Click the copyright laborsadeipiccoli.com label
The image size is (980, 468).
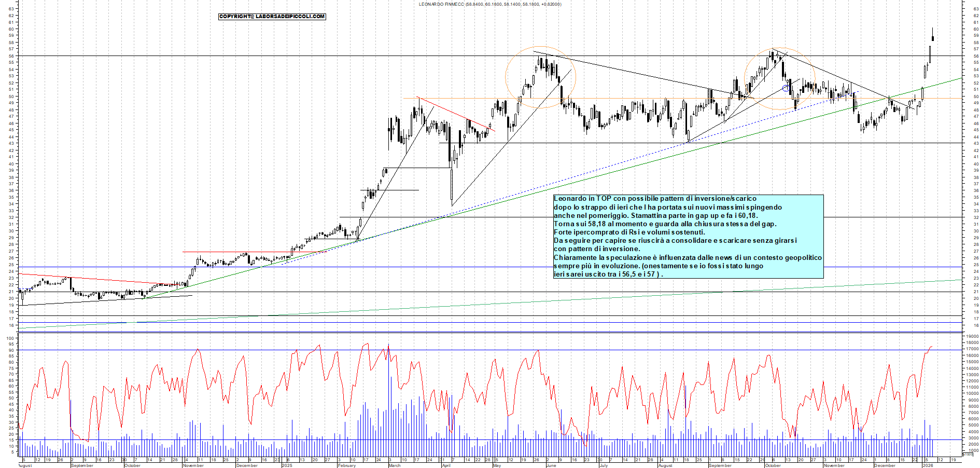272,17
